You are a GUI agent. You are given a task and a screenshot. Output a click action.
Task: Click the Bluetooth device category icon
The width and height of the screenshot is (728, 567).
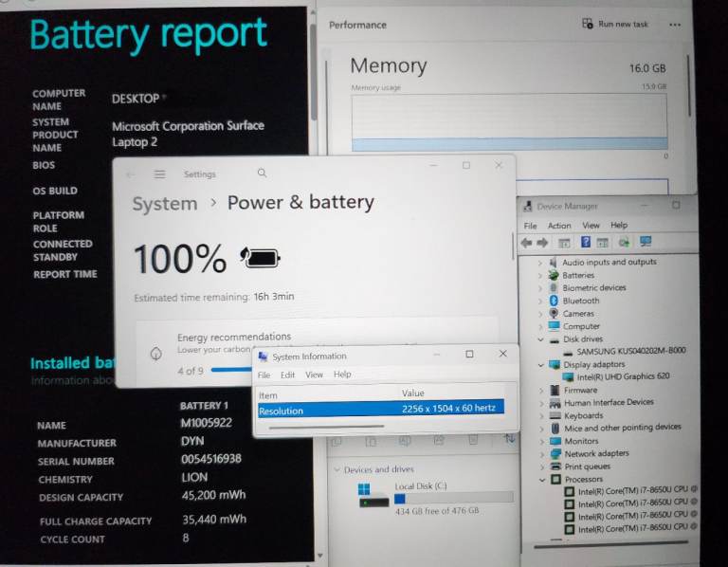tap(553, 301)
